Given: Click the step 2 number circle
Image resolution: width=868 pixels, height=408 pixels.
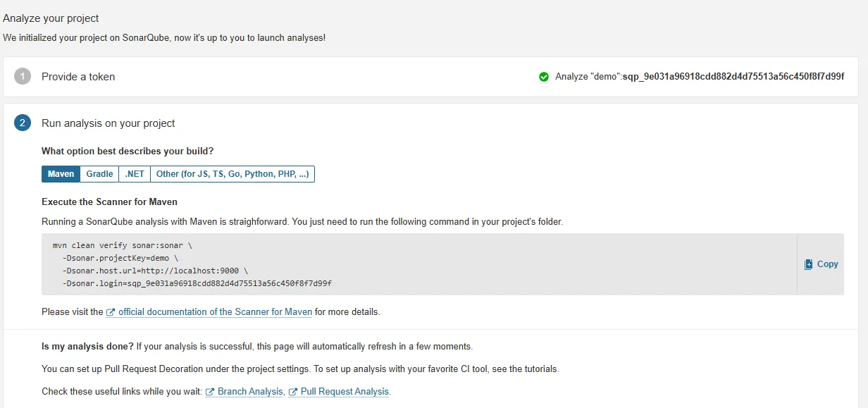Looking at the screenshot, I should [23, 123].
